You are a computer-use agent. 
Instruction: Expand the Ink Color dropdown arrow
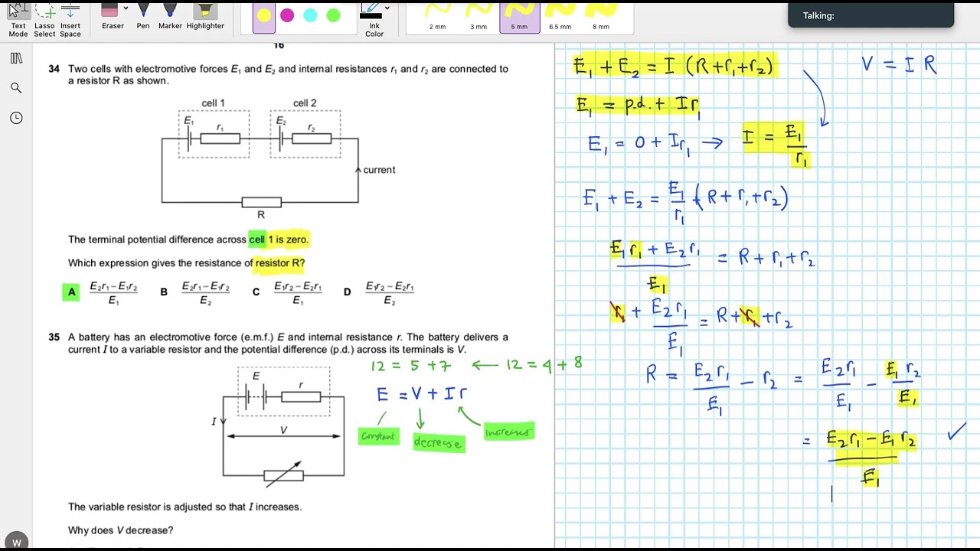pyautogui.click(x=387, y=8)
